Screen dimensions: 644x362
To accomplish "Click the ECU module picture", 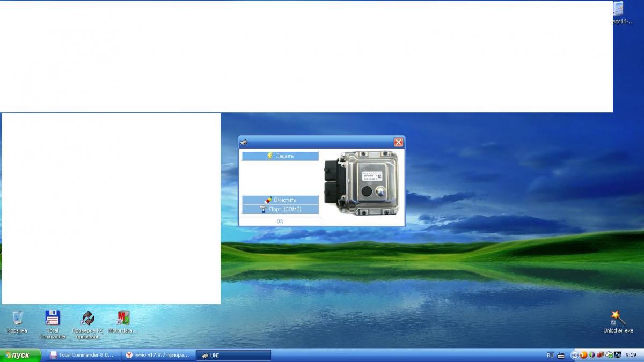I will coord(362,184).
